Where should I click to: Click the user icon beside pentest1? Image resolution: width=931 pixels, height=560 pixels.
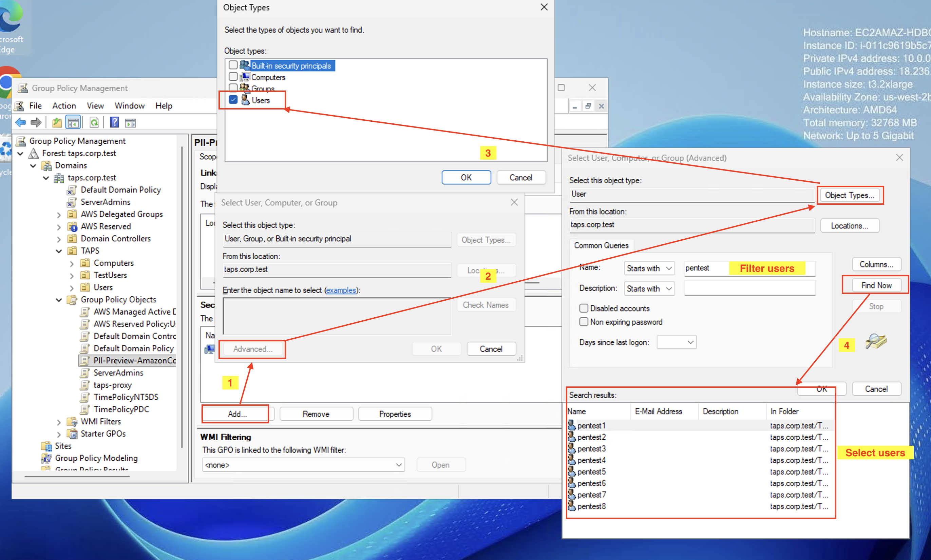coord(572,425)
